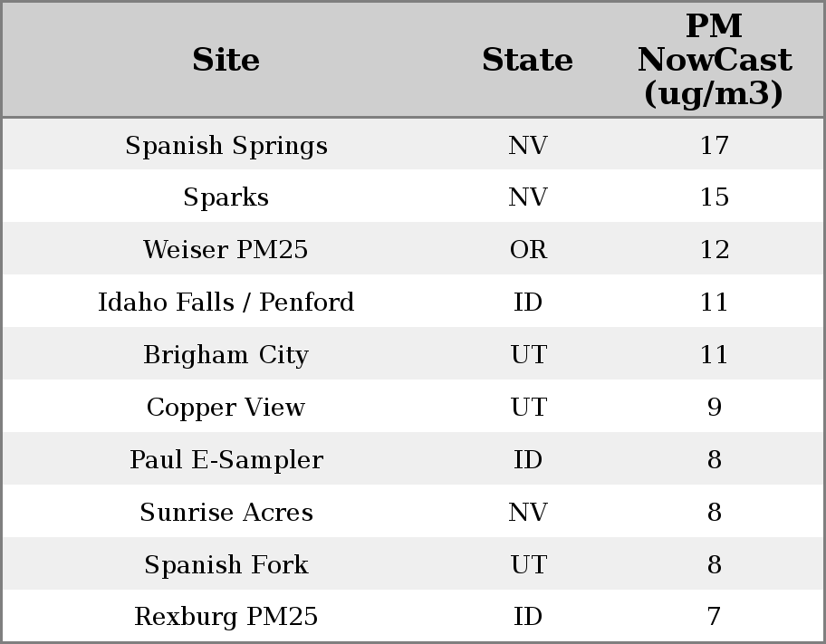The image size is (826, 644).
Task: Select the Rexburg PM25 site cell
Action: pyautogui.click(x=226, y=617)
